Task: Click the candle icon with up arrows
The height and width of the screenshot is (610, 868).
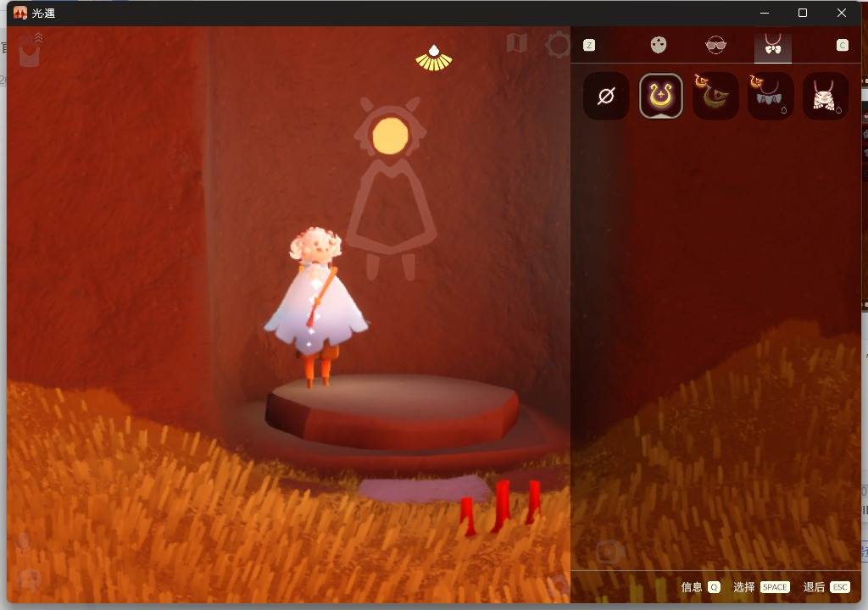Action: [31, 50]
